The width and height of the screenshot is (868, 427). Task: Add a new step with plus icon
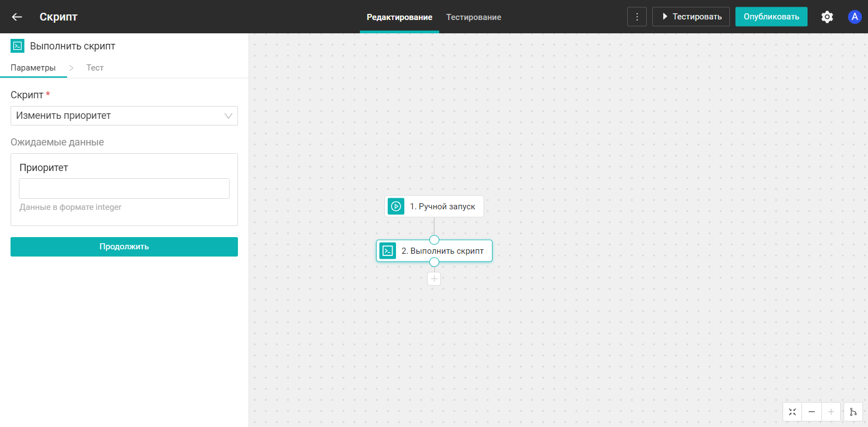[x=434, y=279]
